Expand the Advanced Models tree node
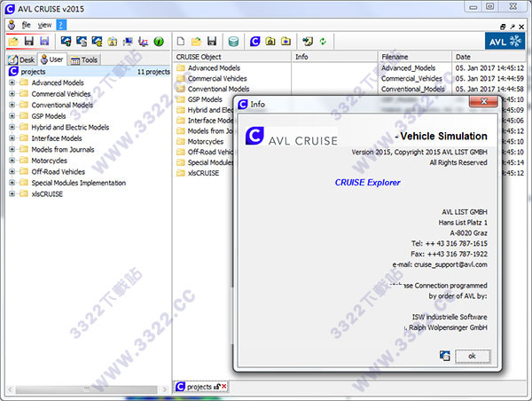 pos(12,83)
